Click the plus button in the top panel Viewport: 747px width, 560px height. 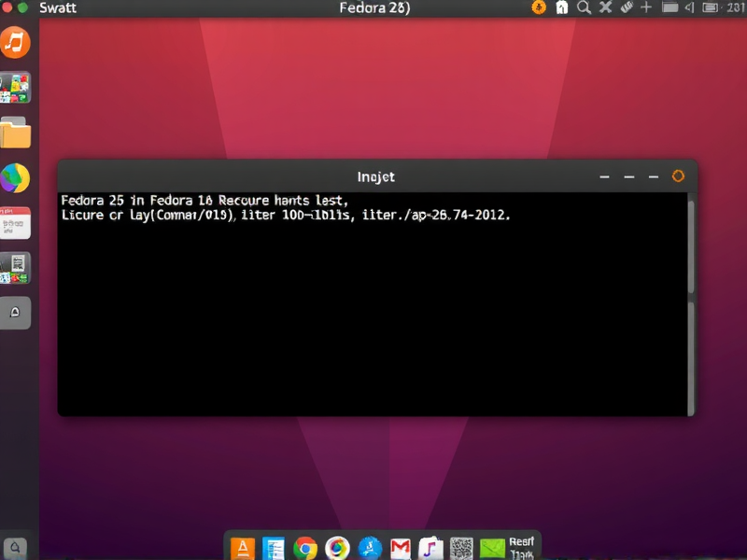coord(647,9)
